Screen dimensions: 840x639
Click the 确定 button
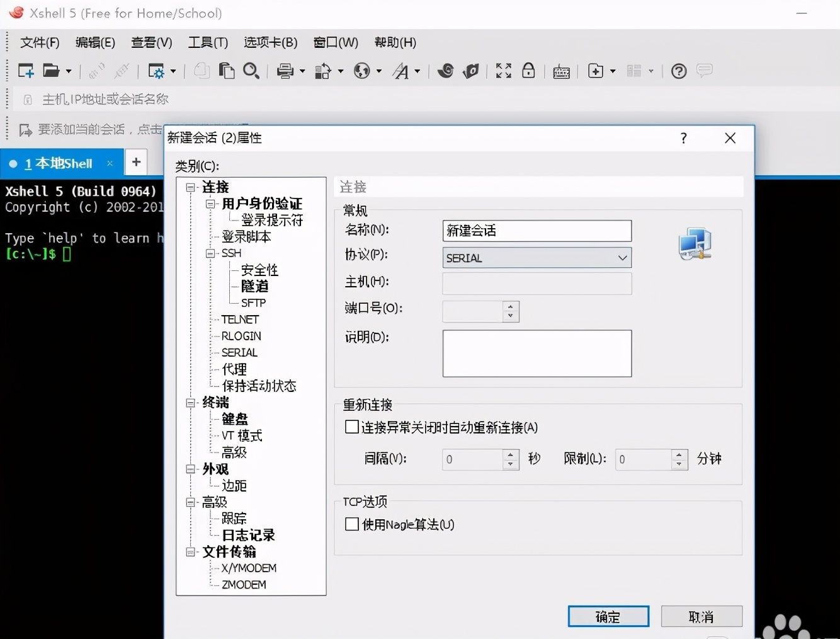(x=608, y=616)
